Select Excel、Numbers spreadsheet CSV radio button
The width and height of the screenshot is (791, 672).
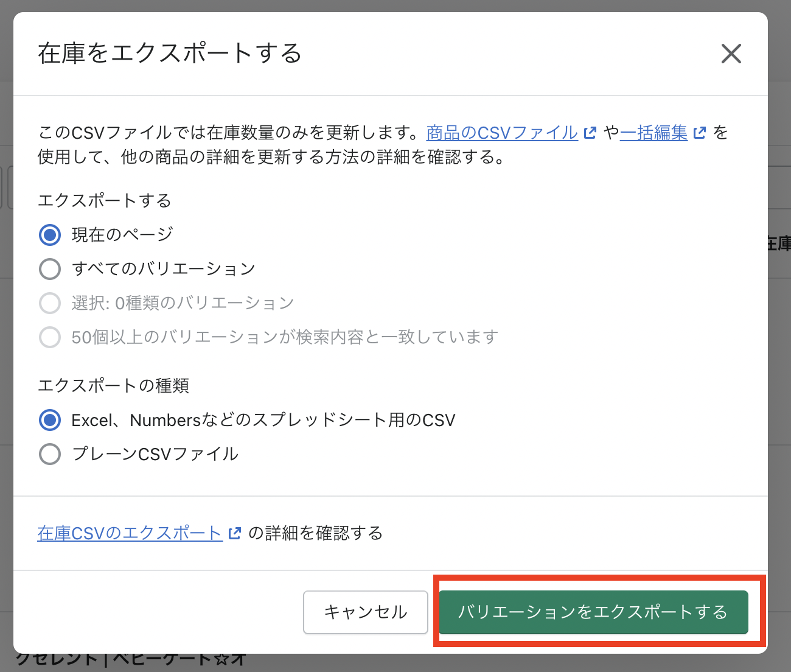pos(50,420)
